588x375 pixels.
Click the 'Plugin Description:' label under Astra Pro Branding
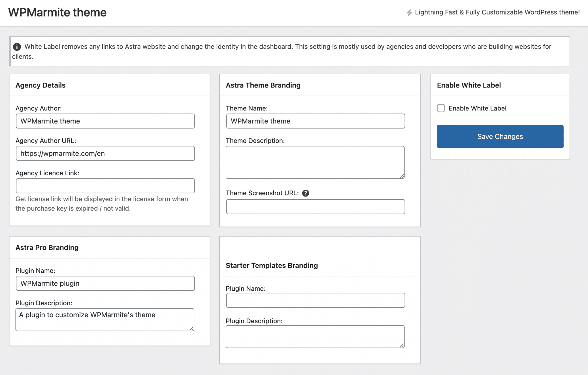pyautogui.click(x=44, y=303)
